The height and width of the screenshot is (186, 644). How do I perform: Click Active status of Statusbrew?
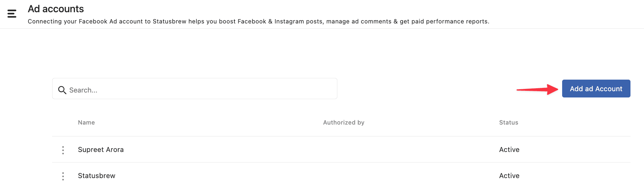(x=509, y=176)
